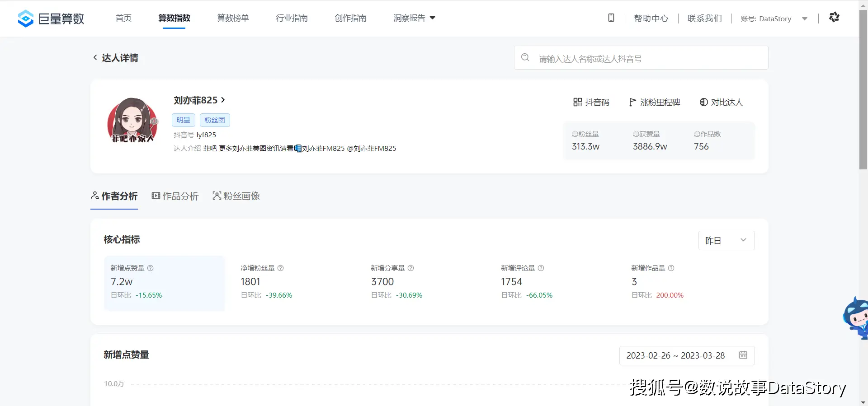Select the 新增作品量 3 metric card
Screen dimensions: 868x406
coord(685,283)
